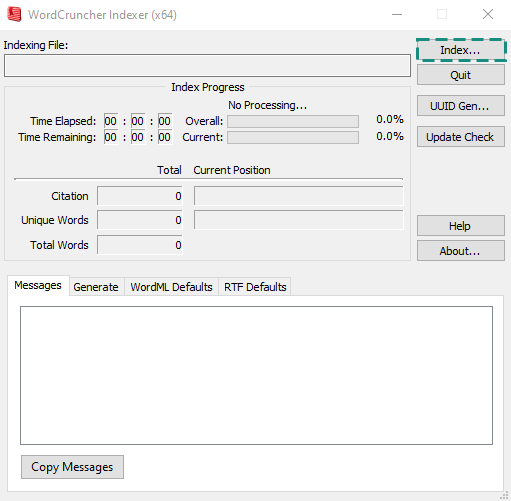Image resolution: width=511 pixels, height=501 pixels.
Task: Click the "Current Position" column header
Action: click(x=232, y=170)
